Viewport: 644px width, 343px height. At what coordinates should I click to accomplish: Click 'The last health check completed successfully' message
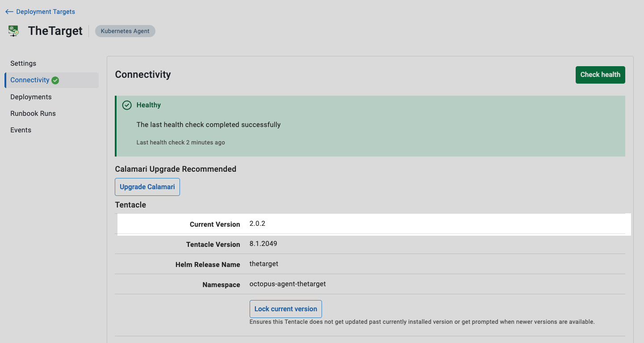coord(209,125)
